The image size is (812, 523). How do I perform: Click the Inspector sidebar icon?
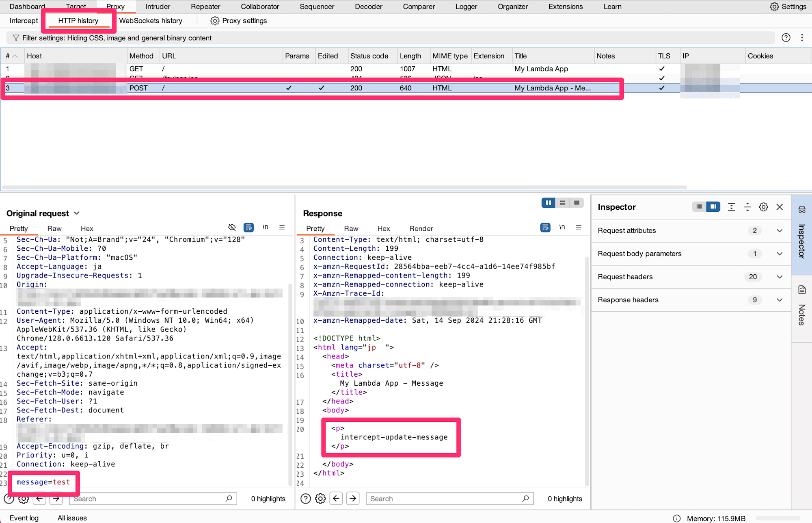click(802, 210)
